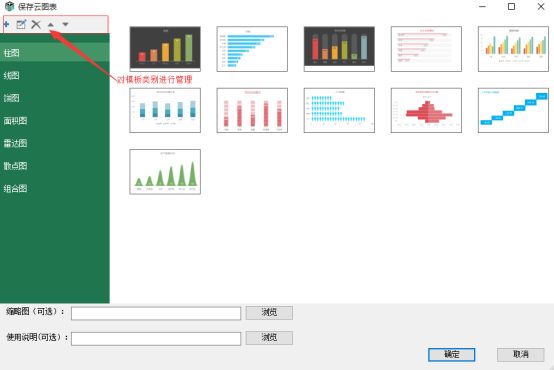Confirm with the 确定 button
This screenshot has height=370, width=554.
(451, 354)
